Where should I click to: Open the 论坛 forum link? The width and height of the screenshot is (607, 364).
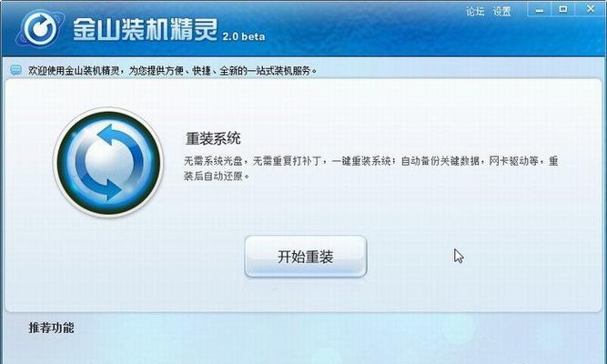click(x=475, y=11)
